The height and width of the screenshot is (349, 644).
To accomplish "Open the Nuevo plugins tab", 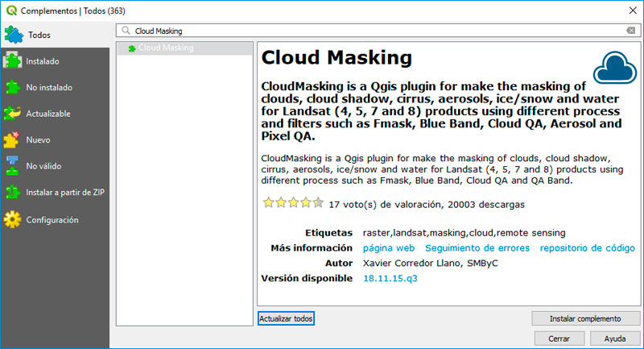I will 55,140.
